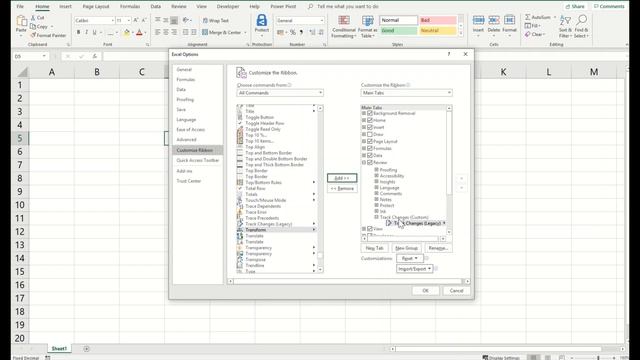The image size is (640, 360).
Task: Click the Wrap Text icon
Action: coord(205,20)
